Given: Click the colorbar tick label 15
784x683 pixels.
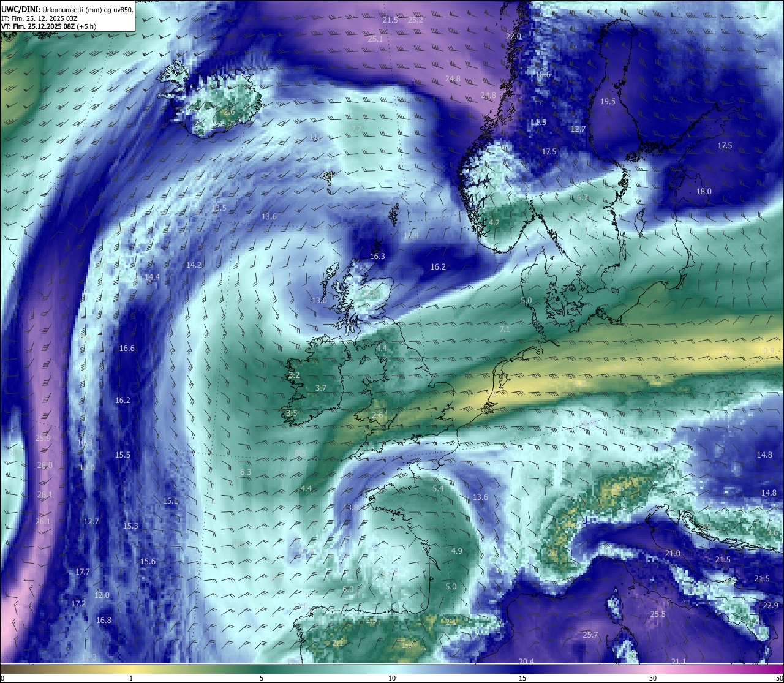Looking at the screenshot, I should (x=522, y=678).
